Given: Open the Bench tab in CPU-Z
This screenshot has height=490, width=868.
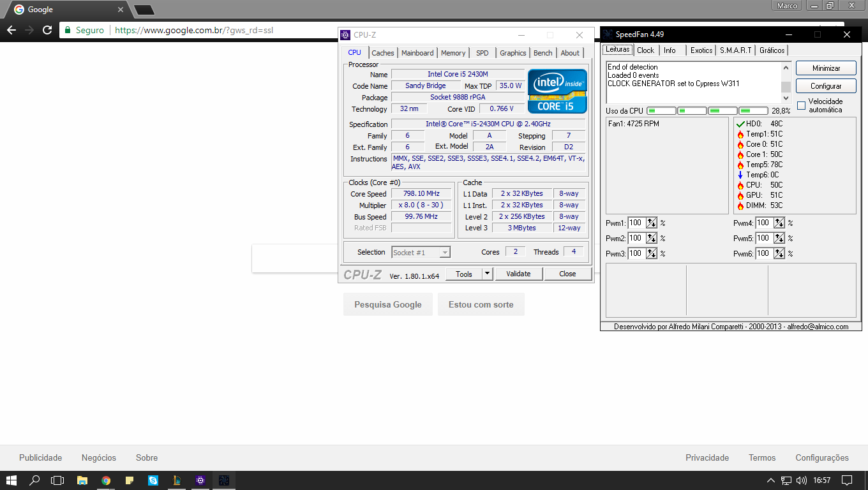Looking at the screenshot, I should [543, 53].
